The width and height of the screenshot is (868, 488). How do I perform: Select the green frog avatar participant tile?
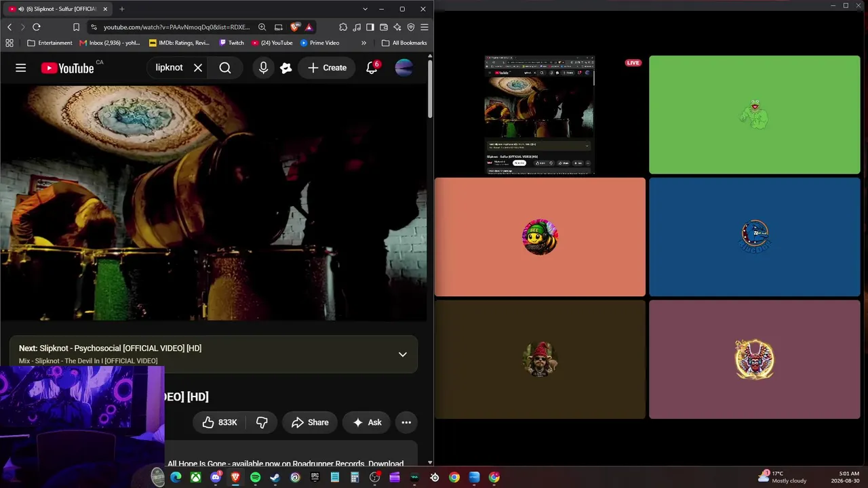(755, 115)
